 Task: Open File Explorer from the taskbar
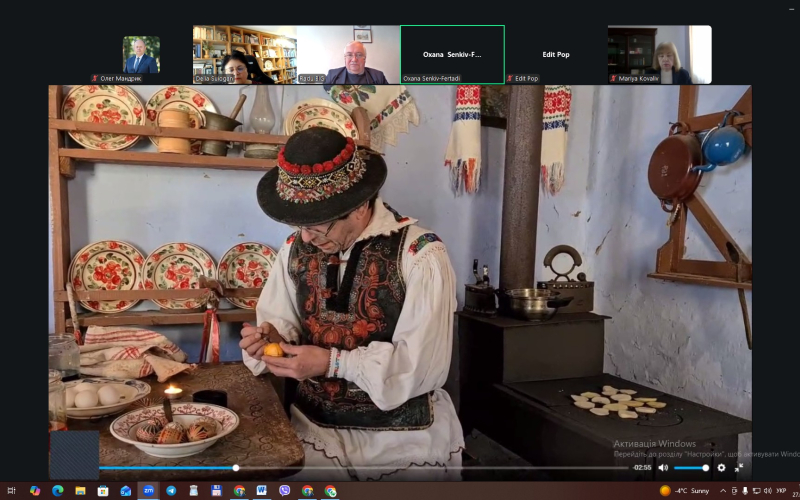(80, 491)
